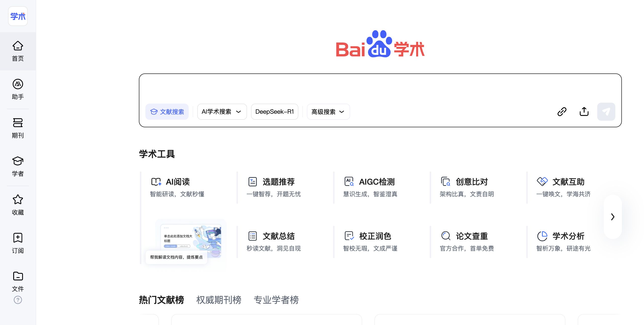Click the help question mark icon
This screenshot has width=644, height=325.
18,300
